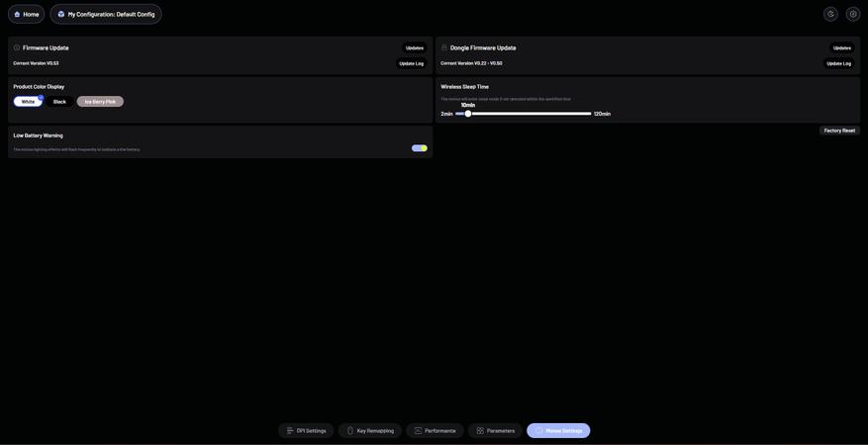Switch to the Performance tab
868x445 pixels.
click(435, 430)
